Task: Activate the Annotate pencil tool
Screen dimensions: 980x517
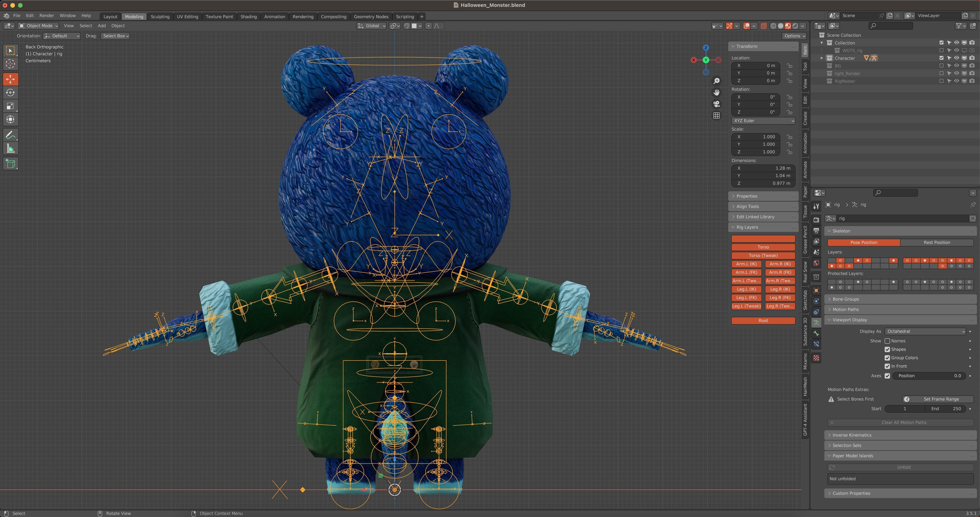Action: coord(11,135)
